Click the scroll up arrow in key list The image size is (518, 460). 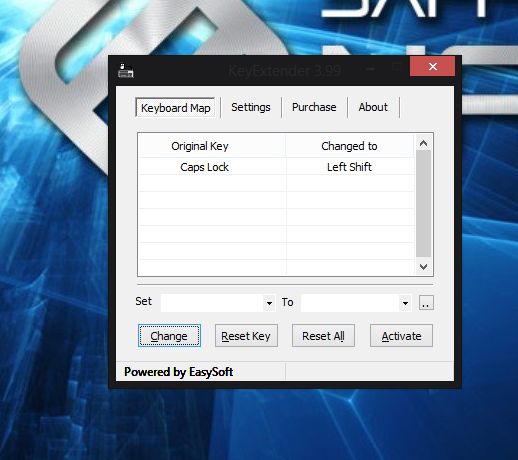pyautogui.click(x=423, y=143)
